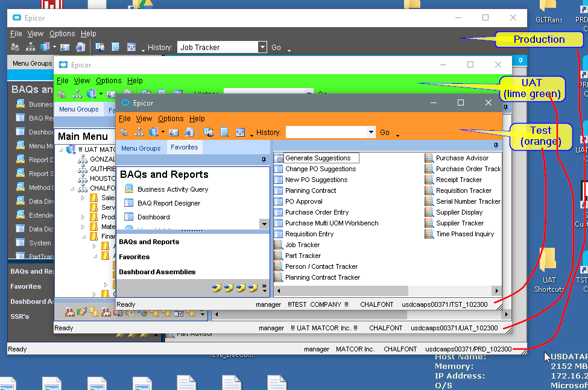The height and width of the screenshot is (390, 588).
Task: Pin the Test window navigation pane
Action: coord(264,160)
